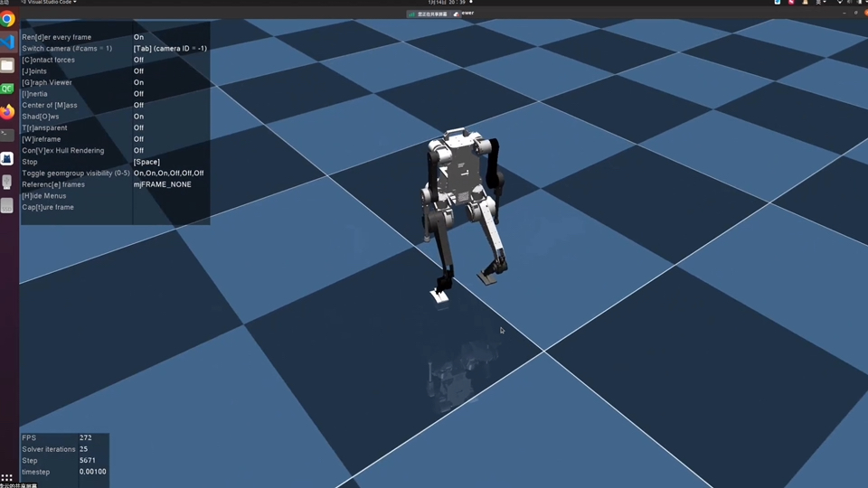Click the robot's white left foot
The image size is (868, 488).
[439, 296]
